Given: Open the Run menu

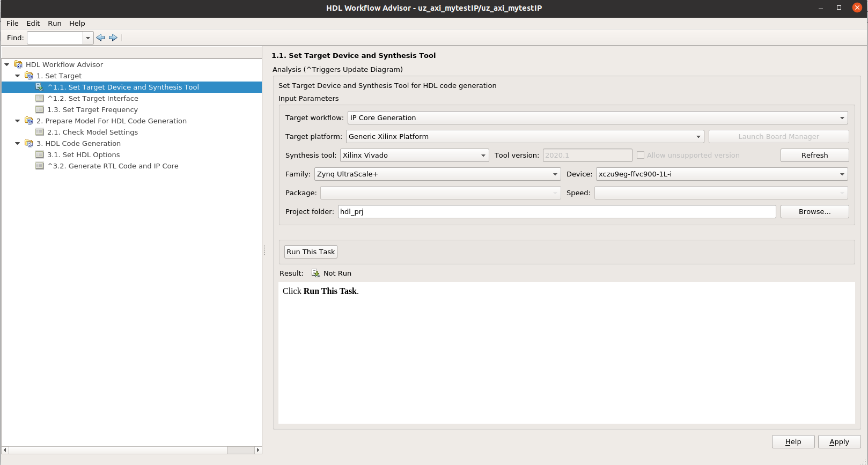Looking at the screenshot, I should coord(55,23).
